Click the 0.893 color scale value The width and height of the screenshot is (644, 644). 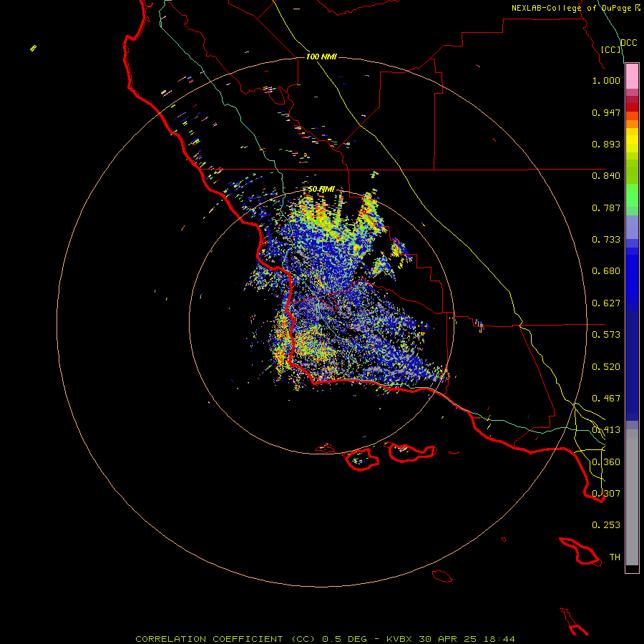coord(606,144)
